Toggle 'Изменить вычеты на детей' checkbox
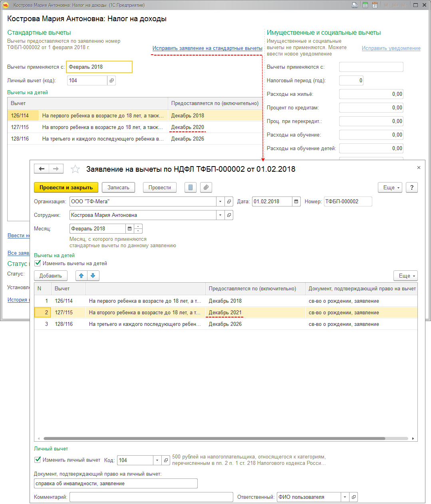Image resolution: width=431 pixels, height=504 pixels. click(38, 264)
